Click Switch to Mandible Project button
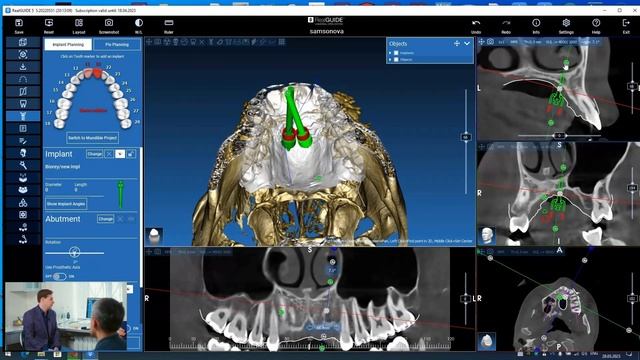Viewport: 640px width, 360px height. click(x=93, y=138)
